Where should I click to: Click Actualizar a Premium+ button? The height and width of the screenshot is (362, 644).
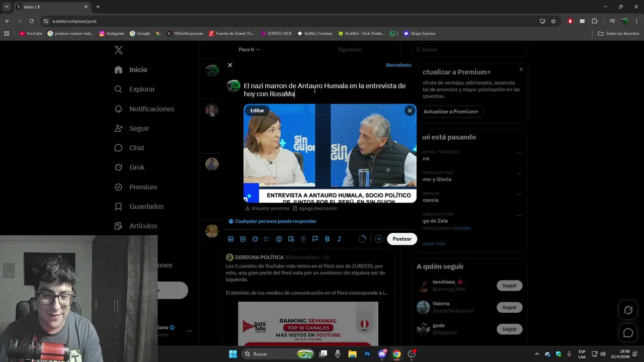point(451,112)
